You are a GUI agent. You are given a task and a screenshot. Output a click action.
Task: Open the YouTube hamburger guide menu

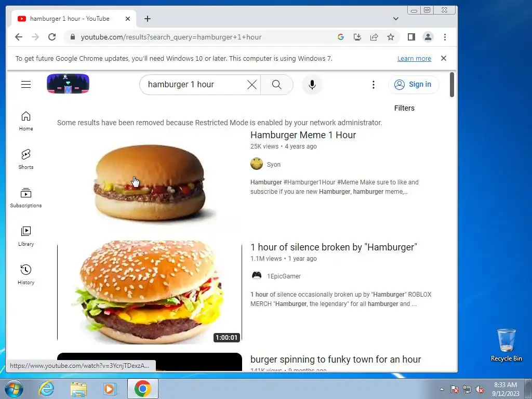pyautogui.click(x=26, y=84)
